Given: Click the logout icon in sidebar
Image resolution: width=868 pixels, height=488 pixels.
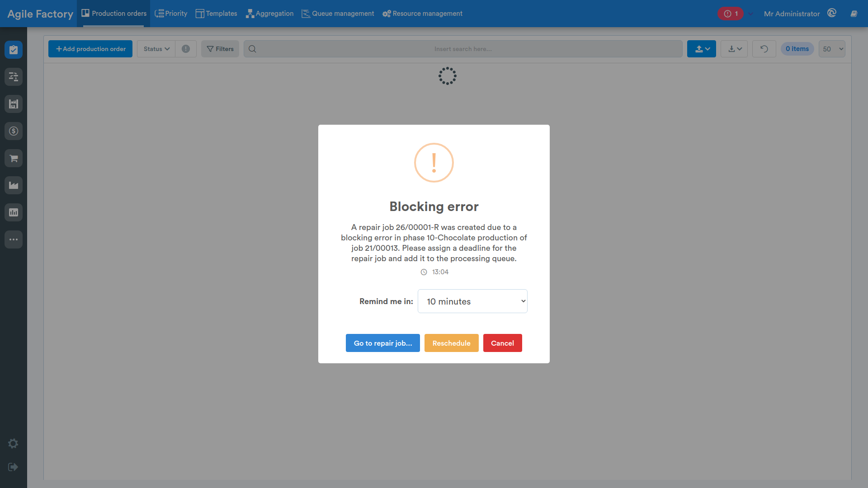Looking at the screenshot, I should coord(13,467).
